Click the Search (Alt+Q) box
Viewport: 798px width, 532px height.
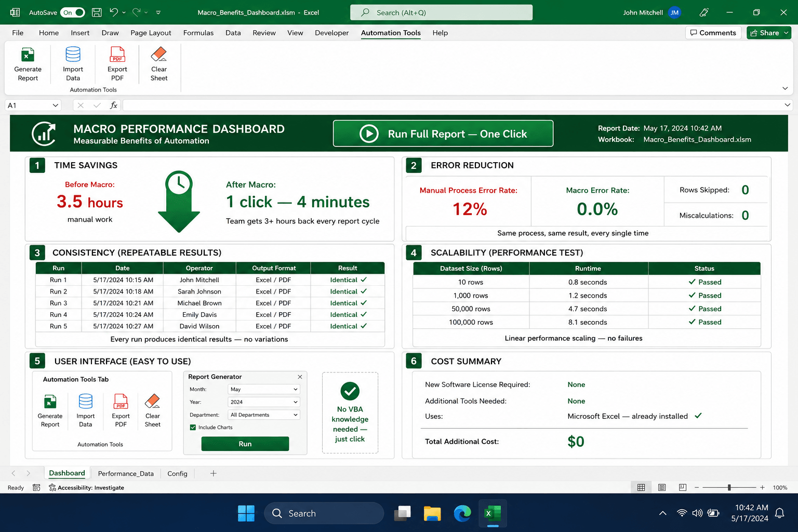point(442,12)
